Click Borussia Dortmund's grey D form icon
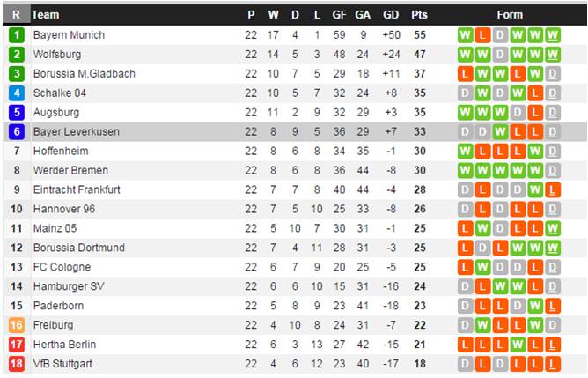Image resolution: width=588 pixels, height=378 pixels. click(482, 248)
